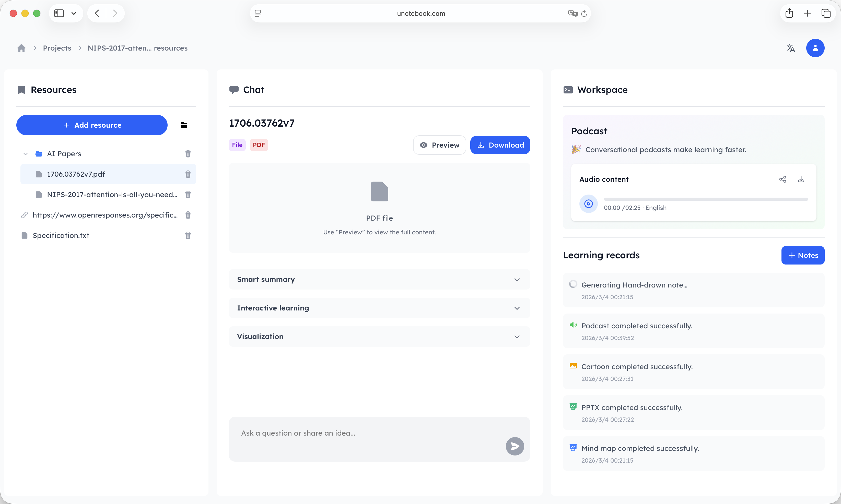
Task: Select the PDF tag label
Action: tap(259, 145)
